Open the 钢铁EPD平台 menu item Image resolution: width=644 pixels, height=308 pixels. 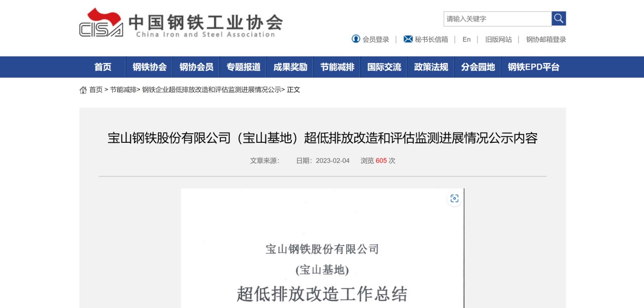coord(533,67)
